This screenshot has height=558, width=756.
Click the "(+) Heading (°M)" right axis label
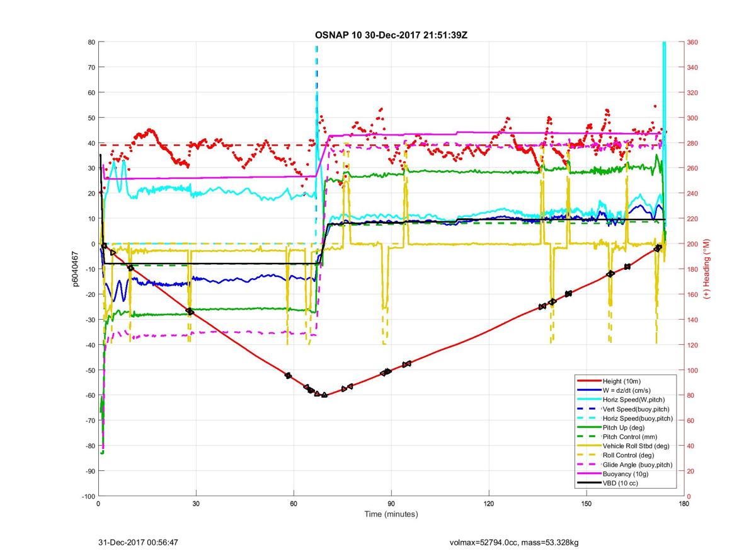[x=707, y=269]
